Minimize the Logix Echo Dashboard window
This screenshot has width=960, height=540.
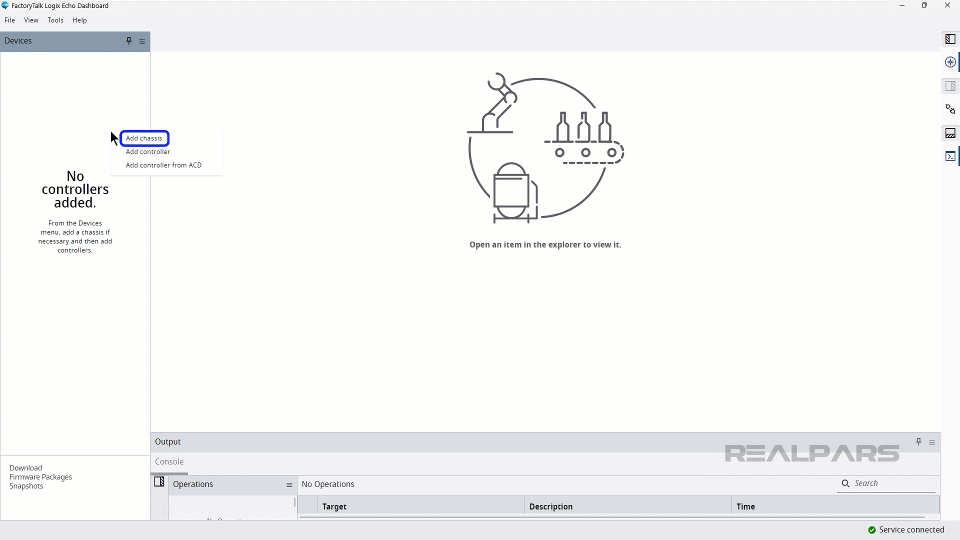tap(902, 6)
